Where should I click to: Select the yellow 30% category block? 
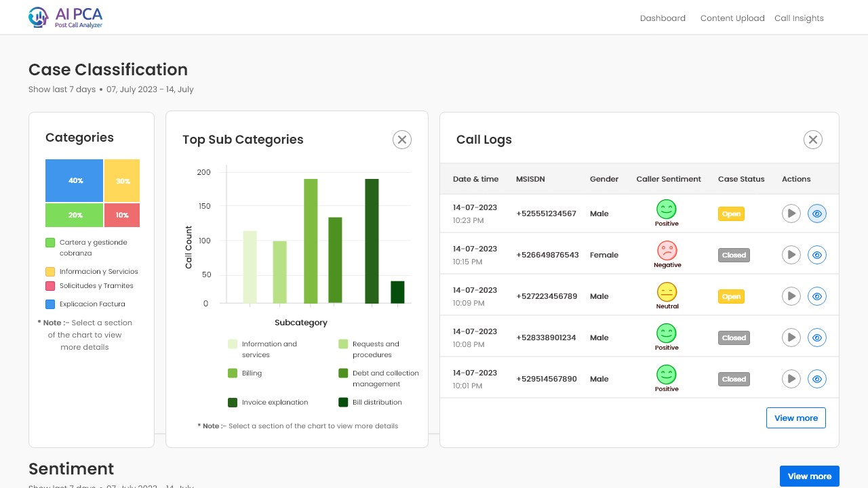click(x=122, y=180)
